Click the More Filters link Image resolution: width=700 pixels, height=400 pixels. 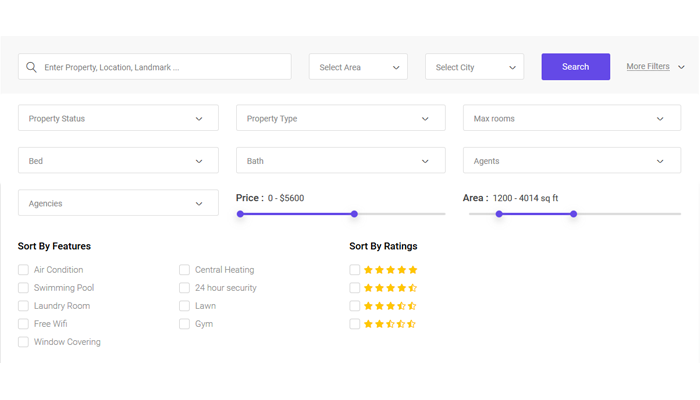click(x=648, y=67)
